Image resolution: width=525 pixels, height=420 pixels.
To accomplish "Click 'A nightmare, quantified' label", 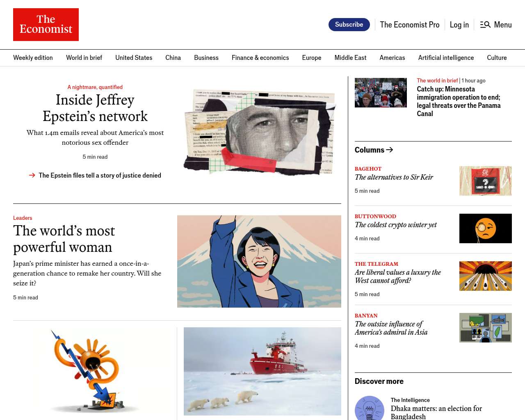I will 95,87.
